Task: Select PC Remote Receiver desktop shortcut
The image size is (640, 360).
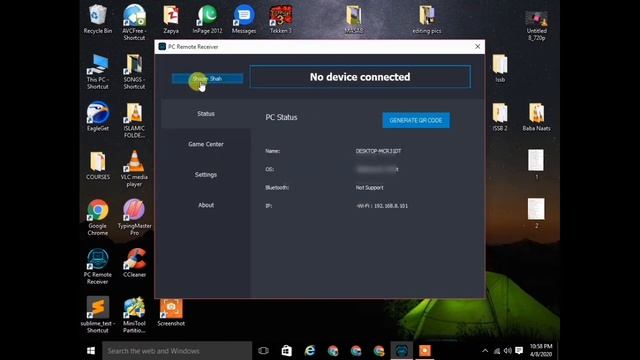Action: (x=98, y=266)
